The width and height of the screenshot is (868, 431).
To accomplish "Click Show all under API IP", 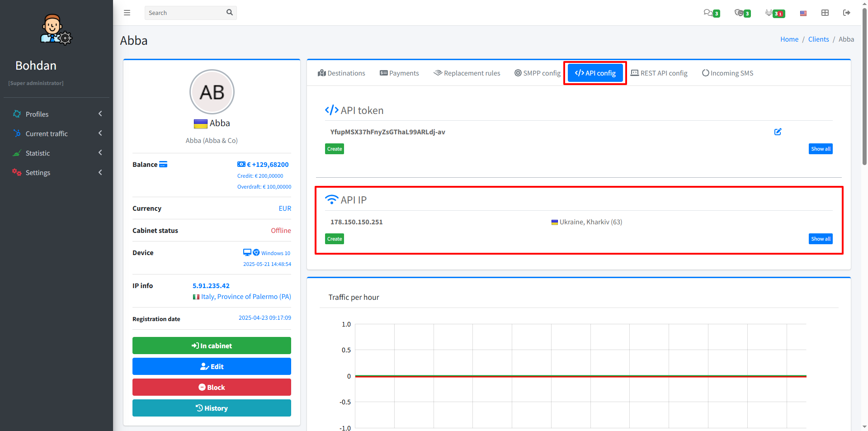I will coord(820,239).
